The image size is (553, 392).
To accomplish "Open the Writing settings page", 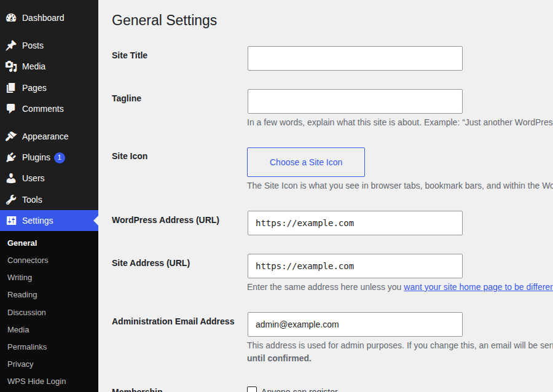I will [x=20, y=278].
